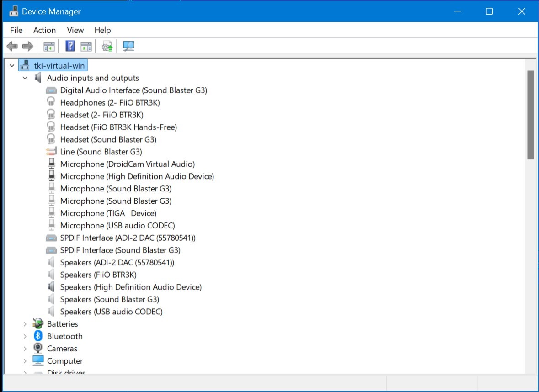Click the vertical scrollbar thumb
Viewport: 539px width, 392px height.
coord(530,115)
